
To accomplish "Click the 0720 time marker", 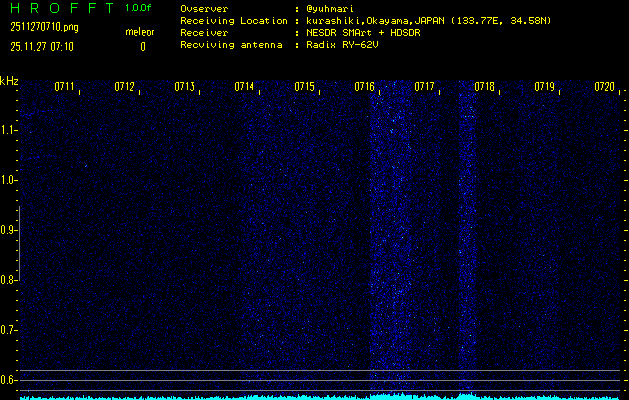I will point(605,87).
